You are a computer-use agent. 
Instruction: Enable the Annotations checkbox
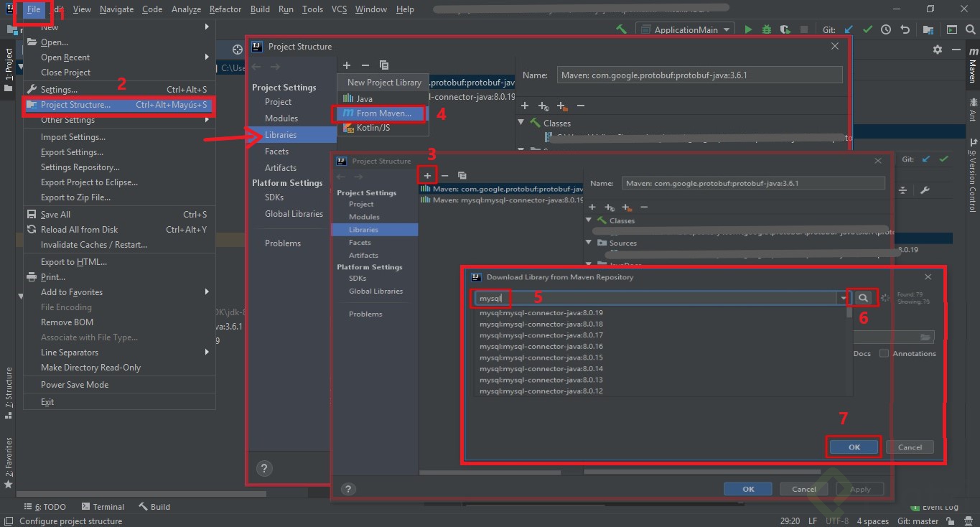pos(883,353)
